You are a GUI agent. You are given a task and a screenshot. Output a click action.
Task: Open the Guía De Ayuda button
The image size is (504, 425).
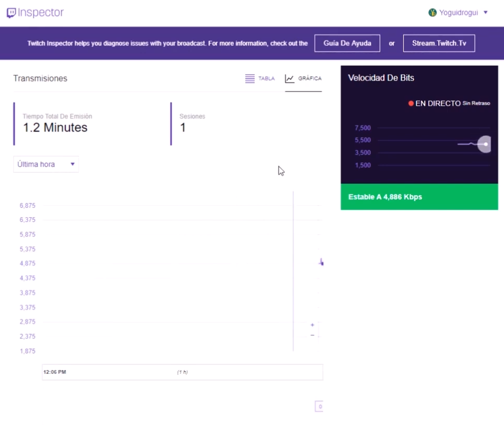[x=347, y=43]
